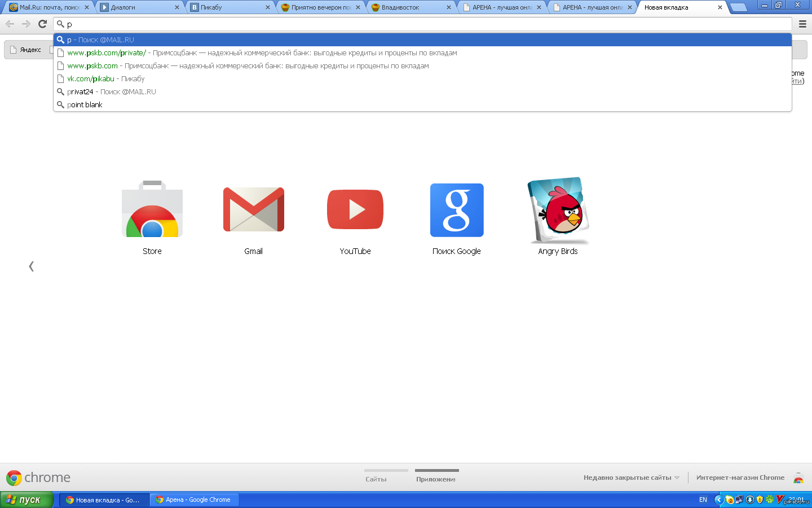Open the YouTube app icon

355,210
